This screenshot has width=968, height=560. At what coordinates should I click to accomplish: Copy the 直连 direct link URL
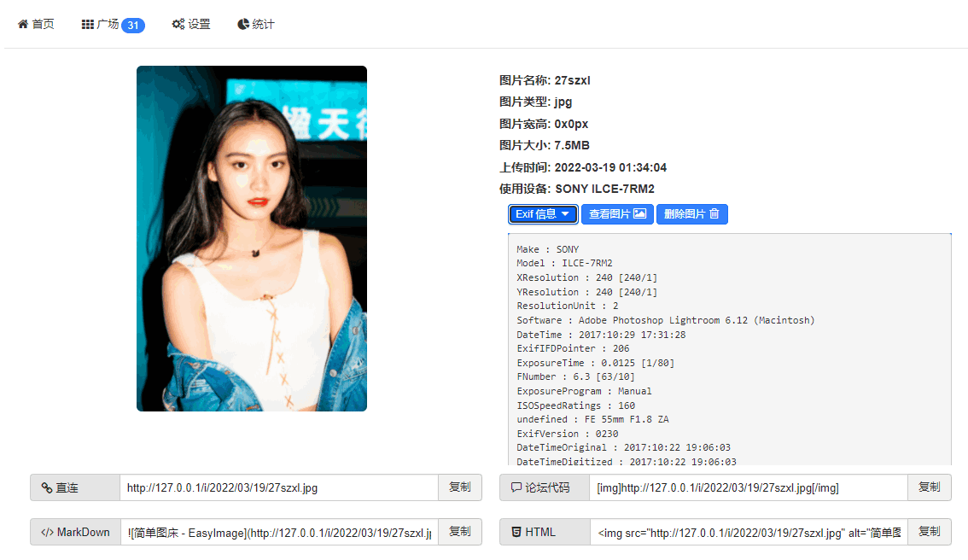tap(460, 487)
